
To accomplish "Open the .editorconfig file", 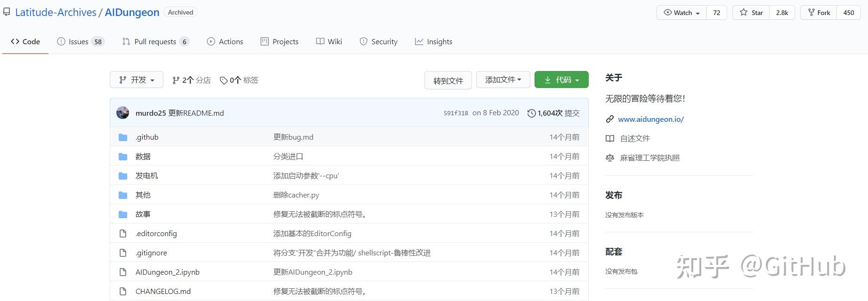I will click(156, 233).
